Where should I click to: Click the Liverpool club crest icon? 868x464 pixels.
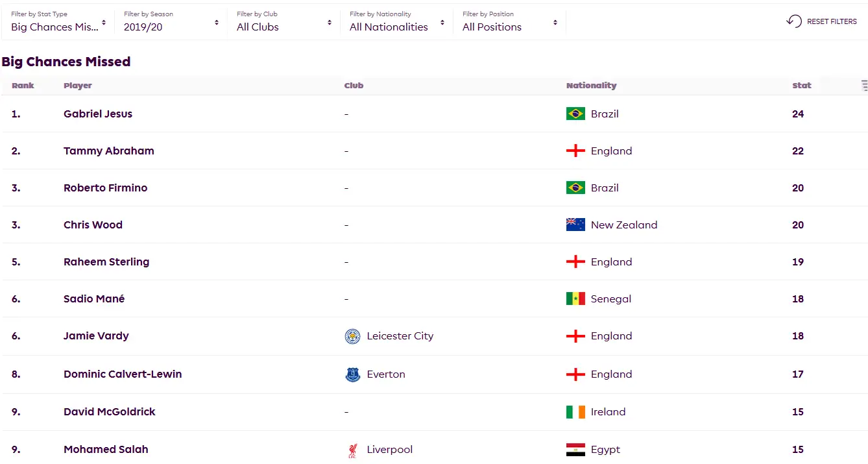click(352, 450)
